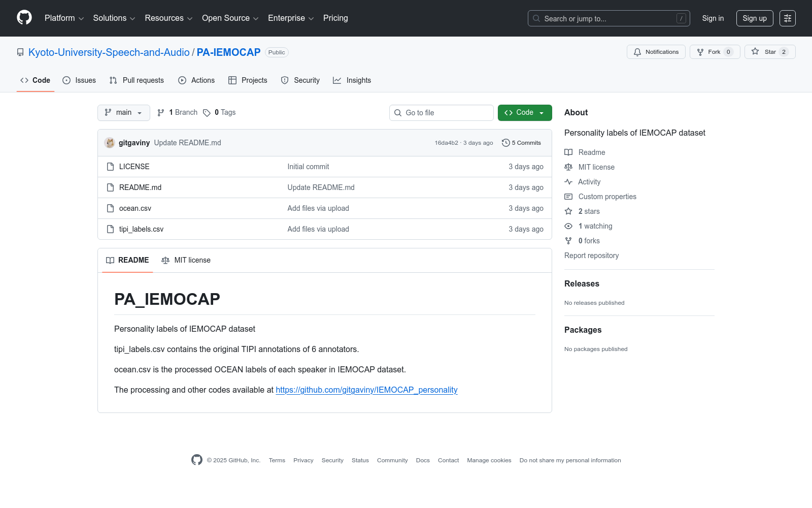Open the README.md file

coord(141,187)
